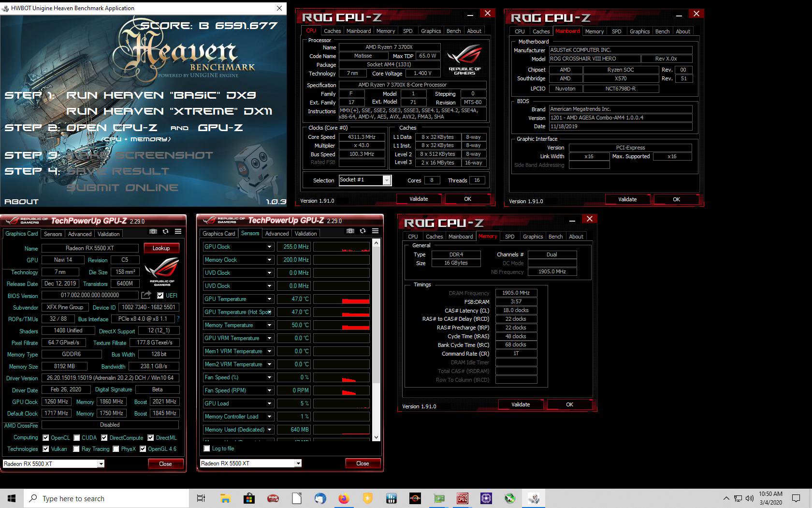The height and width of the screenshot is (508, 812).
Task: Toggle Vulkan technologies checkbox
Action: [x=45, y=449]
